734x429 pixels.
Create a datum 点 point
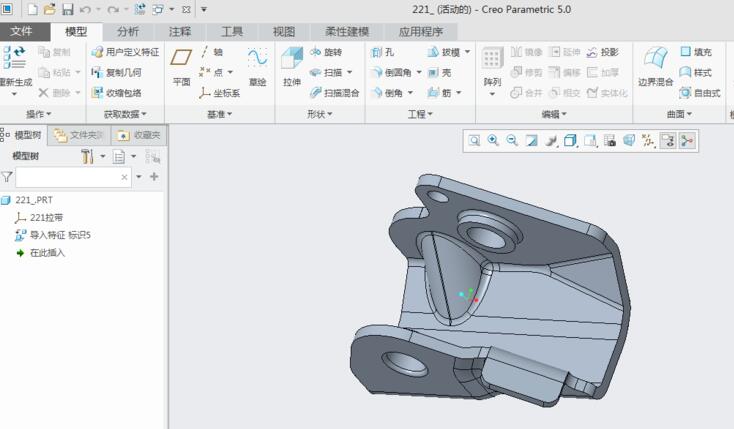(211, 73)
